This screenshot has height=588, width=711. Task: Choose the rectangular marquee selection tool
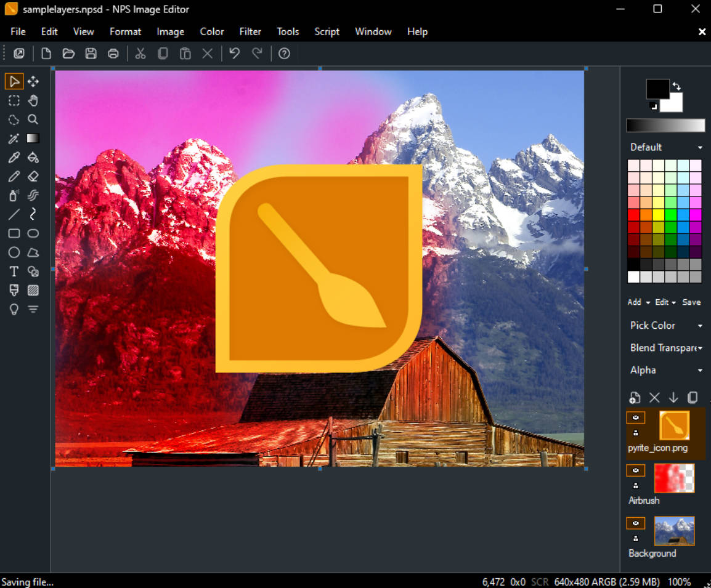click(14, 100)
